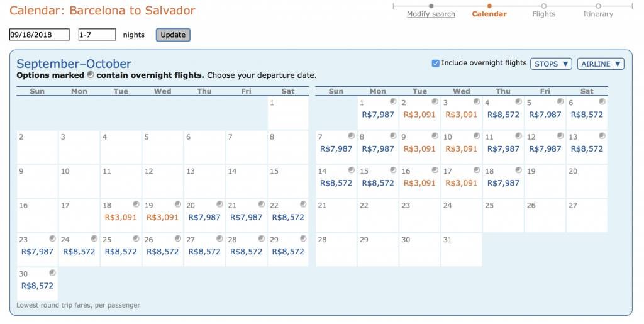Screen dimensions: 644x324
Task: Select the R$7,987 fare on October 1
Action: click(x=377, y=115)
